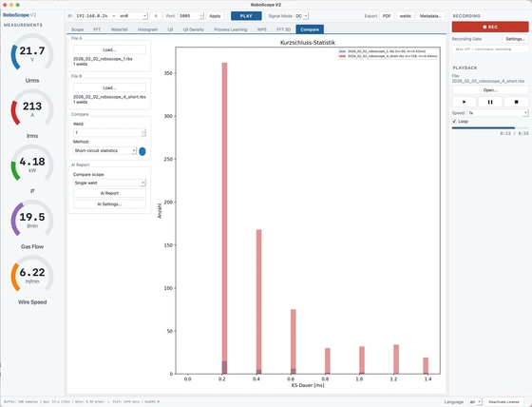Export as PDF
The width and height of the screenshot is (532, 407).
tap(387, 16)
